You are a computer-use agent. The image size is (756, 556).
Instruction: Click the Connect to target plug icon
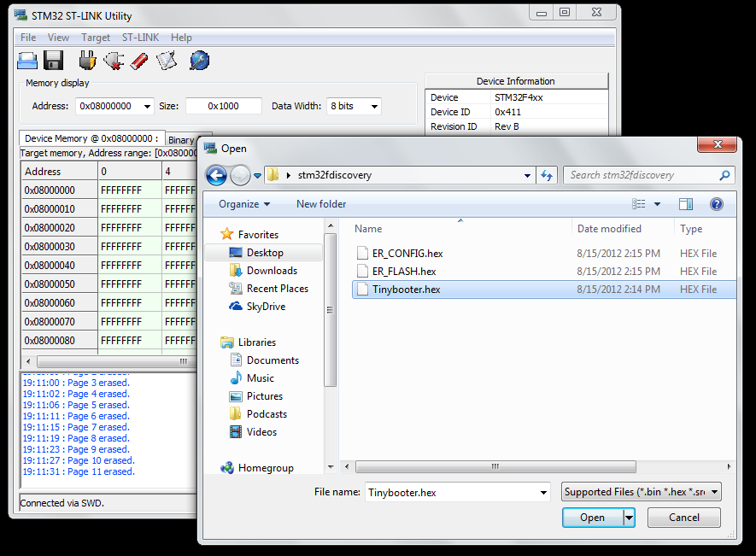click(88, 61)
